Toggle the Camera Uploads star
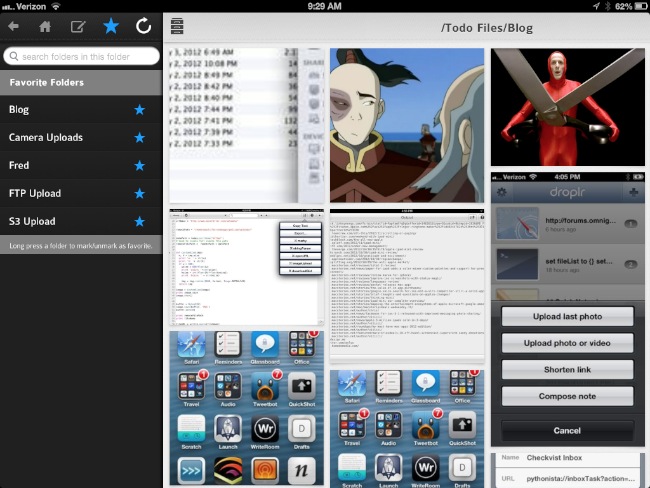Viewport: 650px width, 488px height. click(140, 137)
